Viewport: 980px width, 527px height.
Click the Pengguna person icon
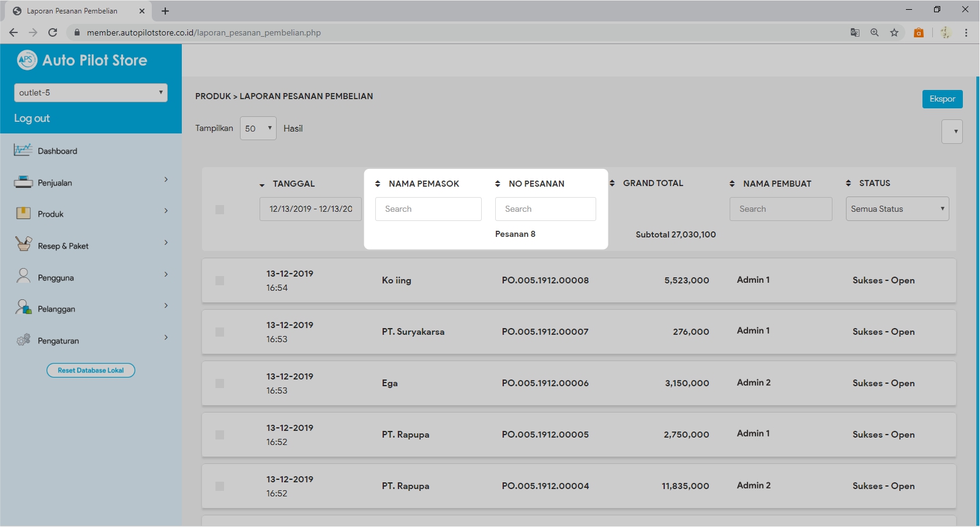coord(23,276)
